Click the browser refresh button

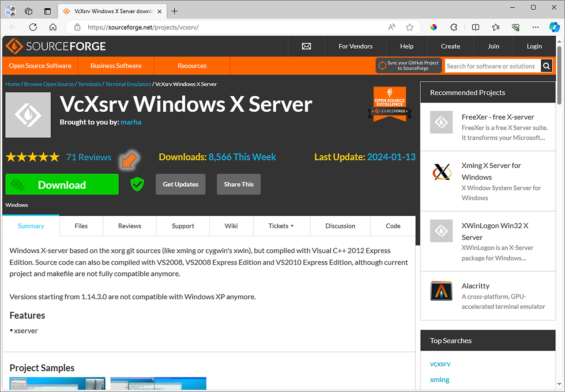point(33,27)
